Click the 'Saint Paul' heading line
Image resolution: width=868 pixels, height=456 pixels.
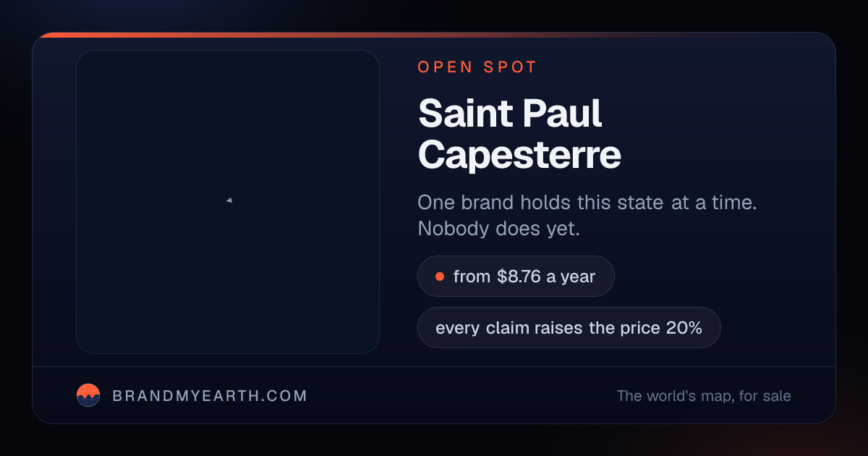pos(510,113)
